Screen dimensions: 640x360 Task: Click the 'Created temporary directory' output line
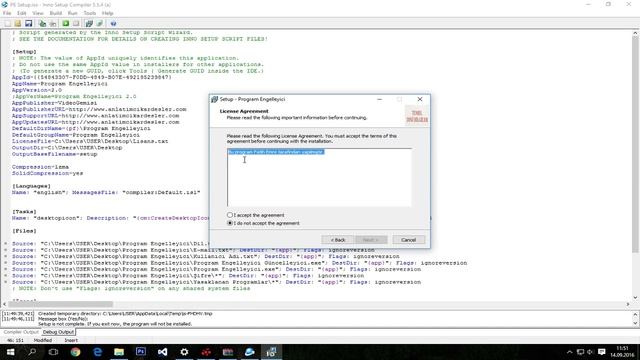click(x=125, y=313)
